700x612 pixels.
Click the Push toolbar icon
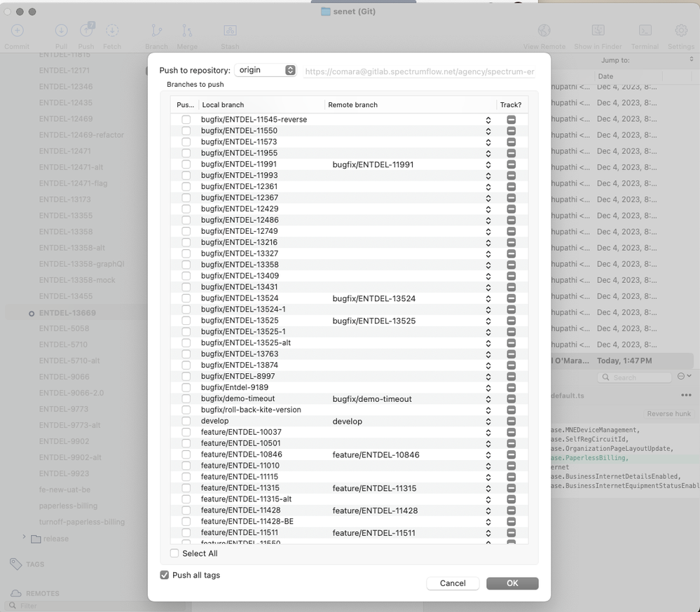[x=87, y=29]
